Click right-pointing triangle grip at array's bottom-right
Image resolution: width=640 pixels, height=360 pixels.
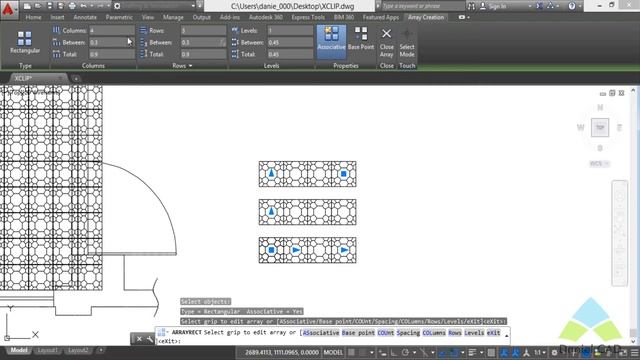[344, 250]
